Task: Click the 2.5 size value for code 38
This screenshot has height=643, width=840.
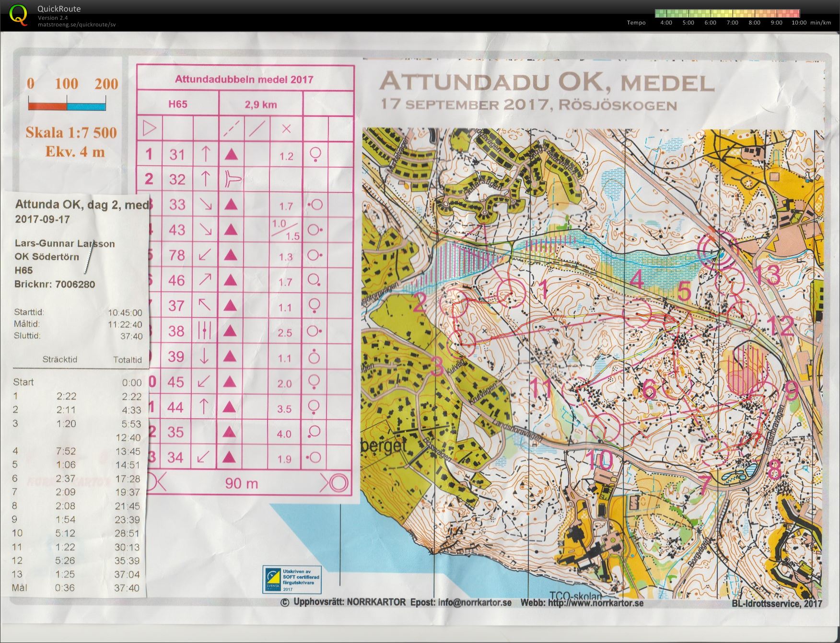Action: tap(285, 333)
